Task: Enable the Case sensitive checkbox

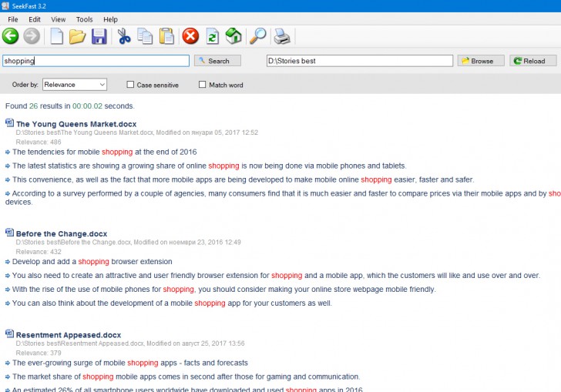Action: pyautogui.click(x=130, y=85)
